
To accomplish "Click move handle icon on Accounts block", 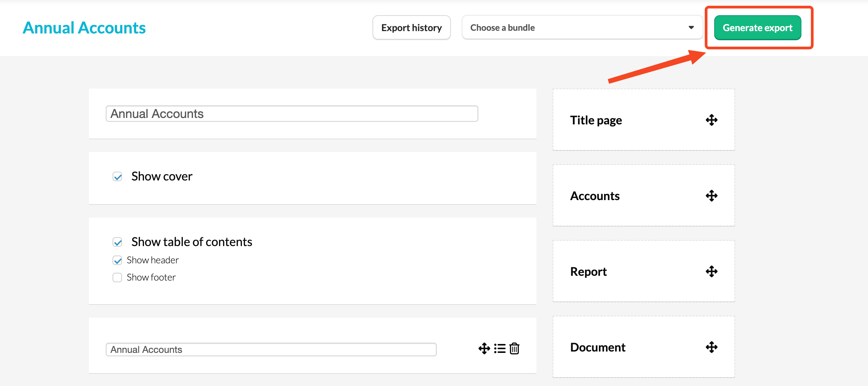I will pos(712,196).
